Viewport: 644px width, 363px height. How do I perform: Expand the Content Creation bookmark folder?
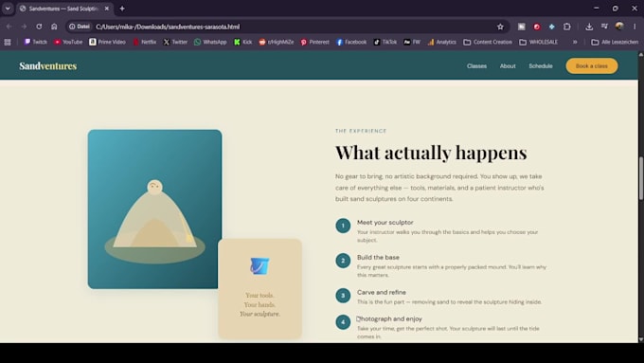pyautogui.click(x=488, y=42)
